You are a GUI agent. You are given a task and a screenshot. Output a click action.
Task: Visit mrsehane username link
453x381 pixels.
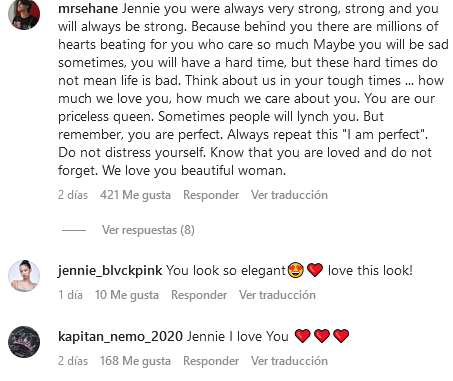(x=88, y=9)
